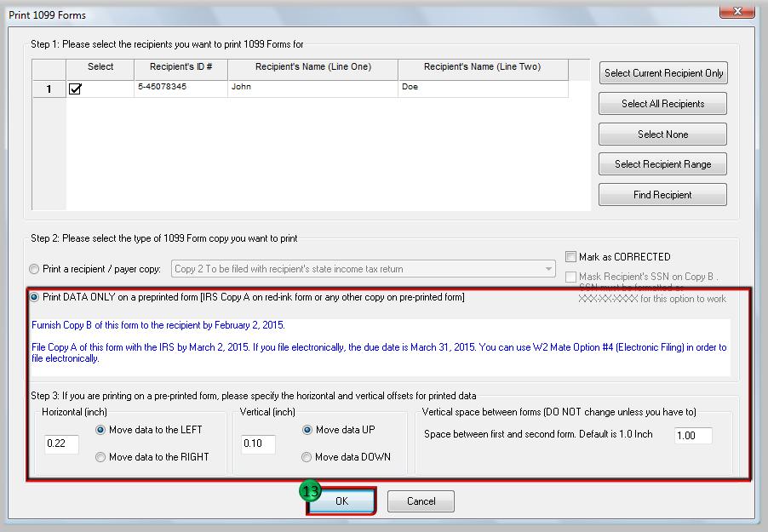Viewport: 768px width, 532px height.
Task: Edit space between forms field 1.00
Action: [693, 436]
